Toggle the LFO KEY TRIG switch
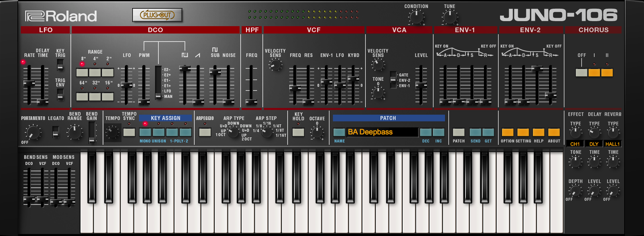The height and width of the screenshot is (236, 644). point(60,65)
